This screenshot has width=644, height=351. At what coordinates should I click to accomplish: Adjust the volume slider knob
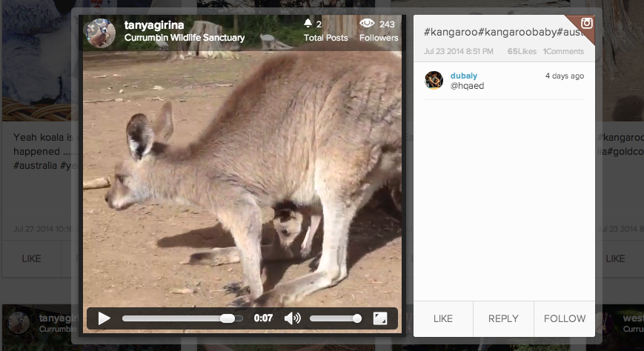coord(357,318)
